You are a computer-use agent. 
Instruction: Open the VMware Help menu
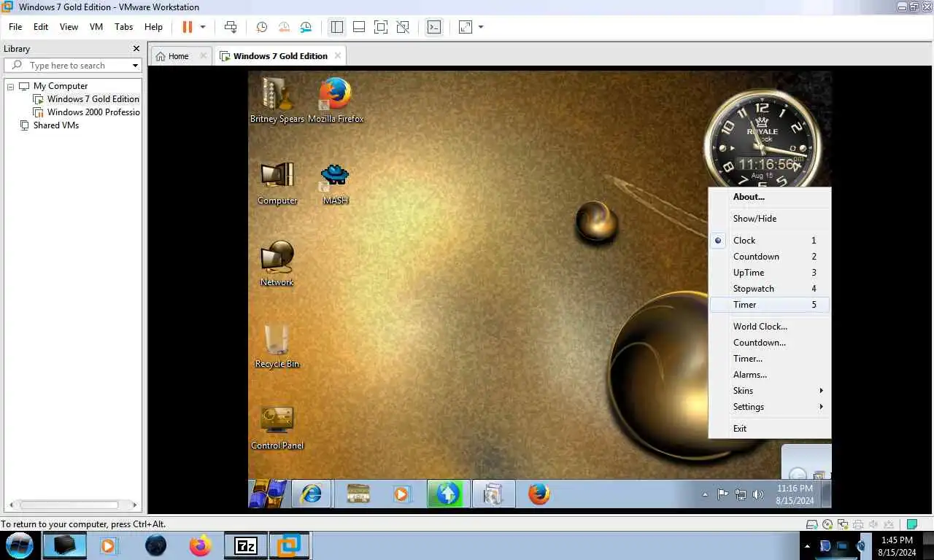point(153,27)
